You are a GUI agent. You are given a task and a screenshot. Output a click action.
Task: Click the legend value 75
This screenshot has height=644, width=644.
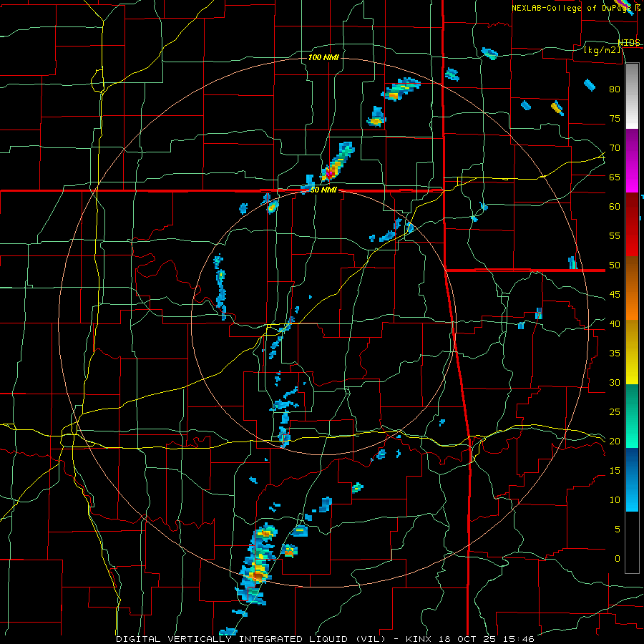[x=615, y=118]
